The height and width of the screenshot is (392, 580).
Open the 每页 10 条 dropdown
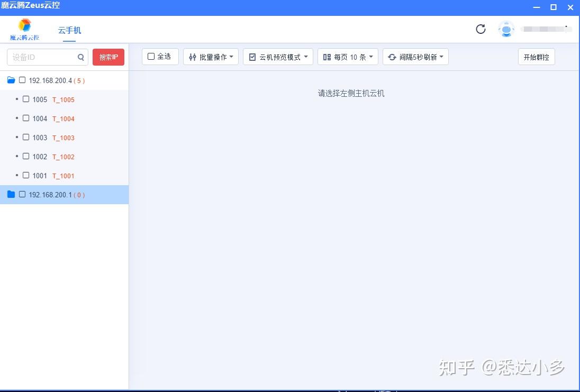tap(348, 57)
